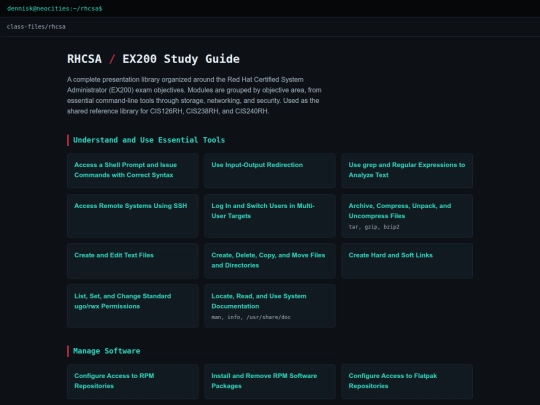Click the 'man, info, /usr/share/doc' subtitle
Viewport: 540px width, 405px height.
(x=251, y=317)
